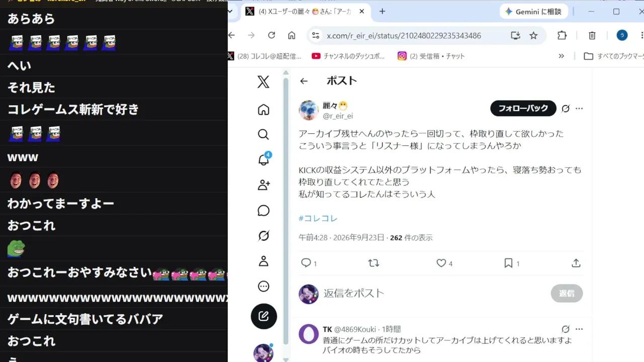The width and height of the screenshot is (644, 362).
Task: Click Chrome's home button
Action: tap(292, 35)
